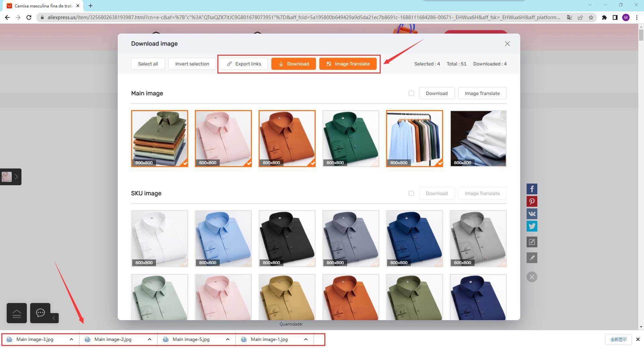Close the Download image dialog

[507, 44]
